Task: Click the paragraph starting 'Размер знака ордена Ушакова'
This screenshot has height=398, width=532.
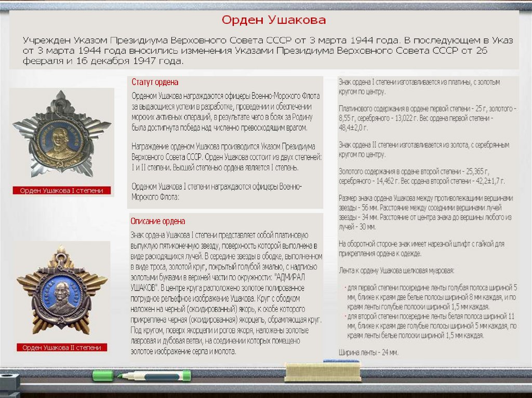Action: point(426,212)
